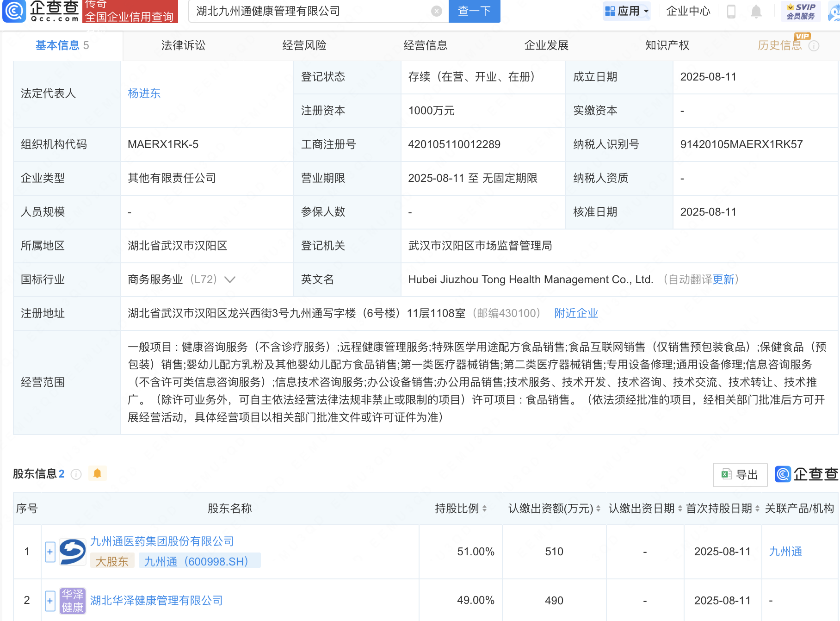Expand 湖北华泽健康管理 shareholder row
Screen dimensions: 840x621
(x=50, y=601)
